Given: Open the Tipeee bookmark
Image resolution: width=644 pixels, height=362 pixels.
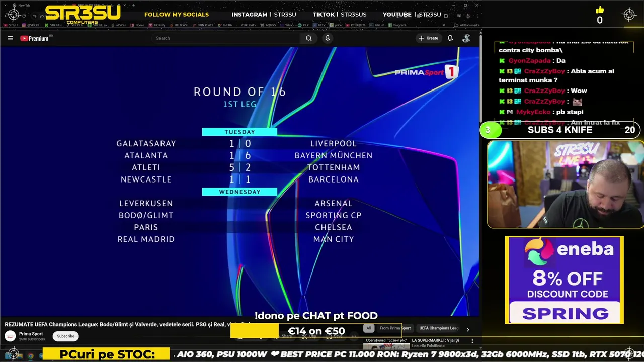Looking at the screenshot, I should tap(138, 25).
